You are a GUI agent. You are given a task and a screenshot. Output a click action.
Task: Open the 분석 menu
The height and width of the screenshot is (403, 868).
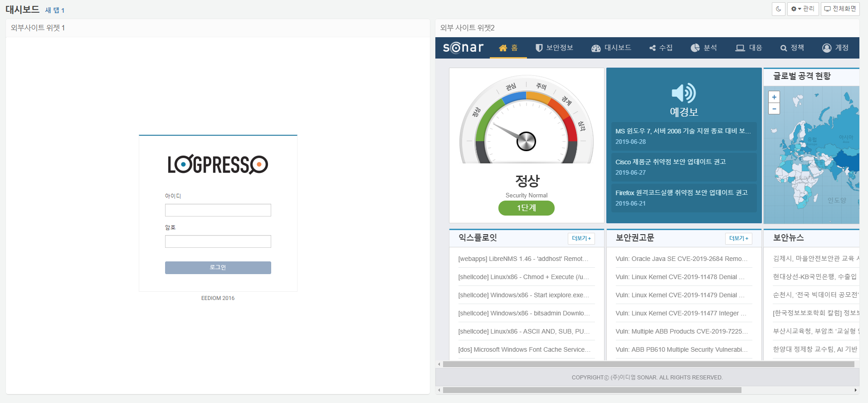click(704, 48)
